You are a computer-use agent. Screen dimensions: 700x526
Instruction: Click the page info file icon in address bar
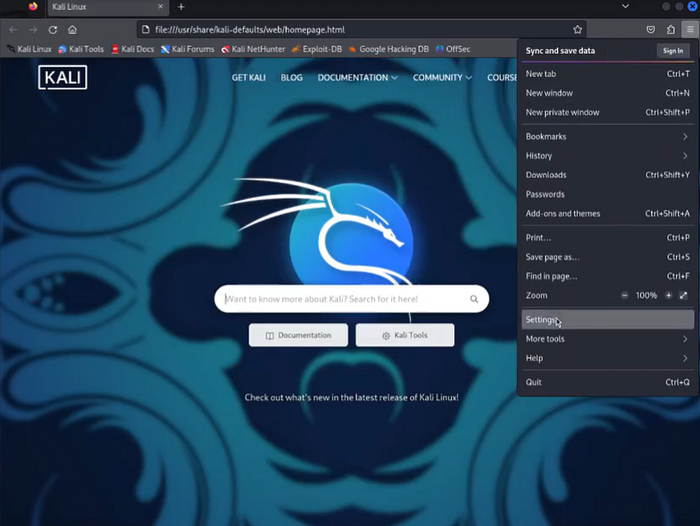tap(146, 30)
